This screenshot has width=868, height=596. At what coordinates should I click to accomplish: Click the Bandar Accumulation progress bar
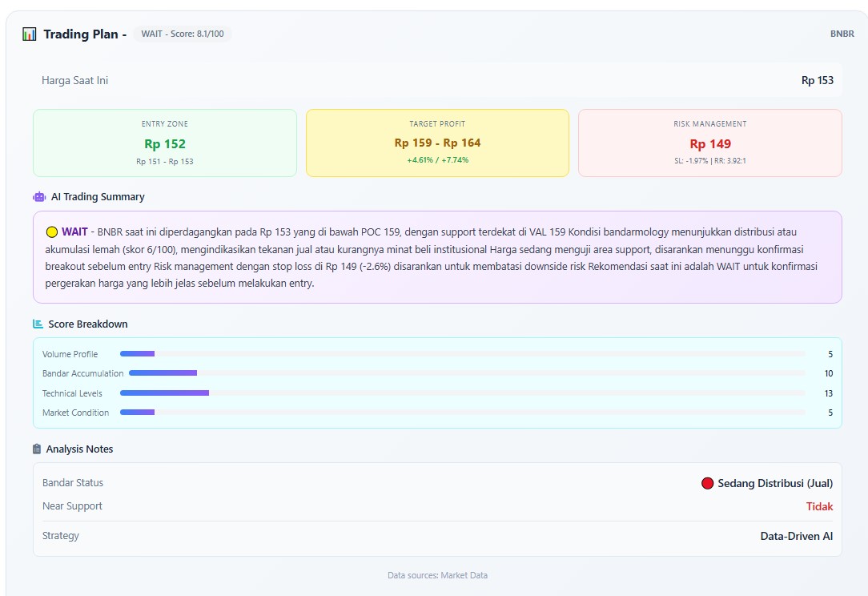pos(466,373)
